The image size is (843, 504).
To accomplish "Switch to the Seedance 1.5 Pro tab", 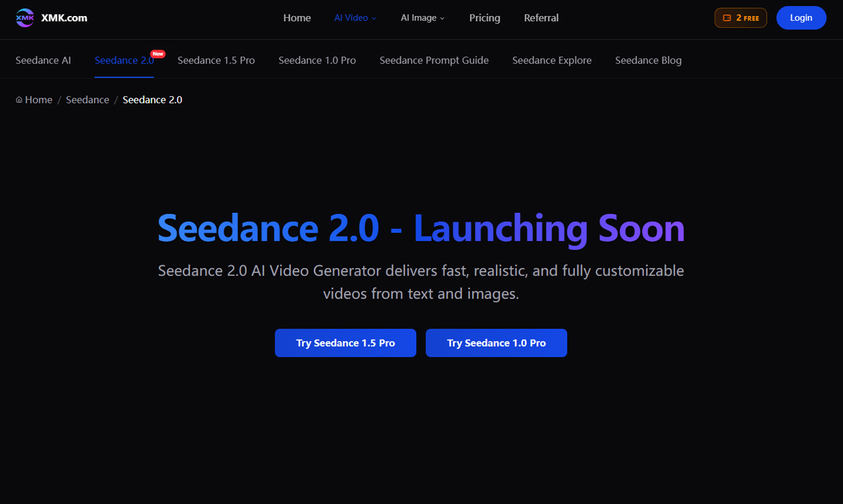I will tap(216, 60).
